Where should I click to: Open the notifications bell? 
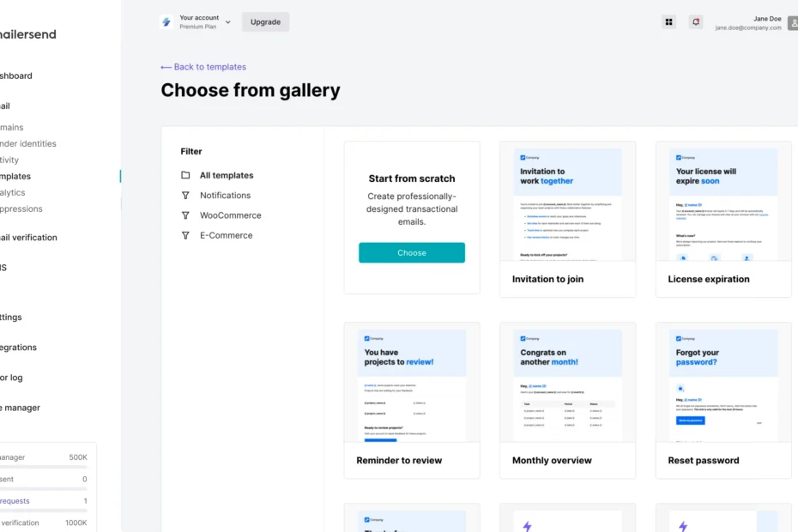[x=696, y=22]
